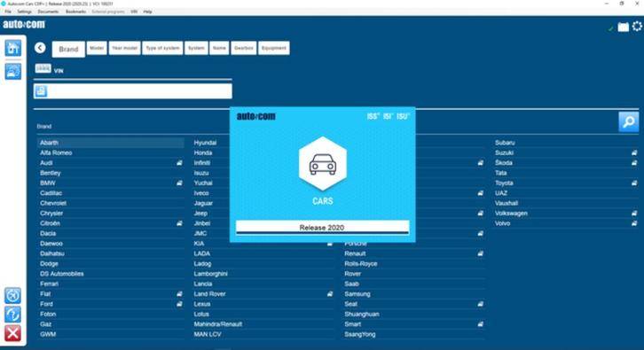
Task: Click the car icon next to Land Rover
Action: click(x=330, y=294)
